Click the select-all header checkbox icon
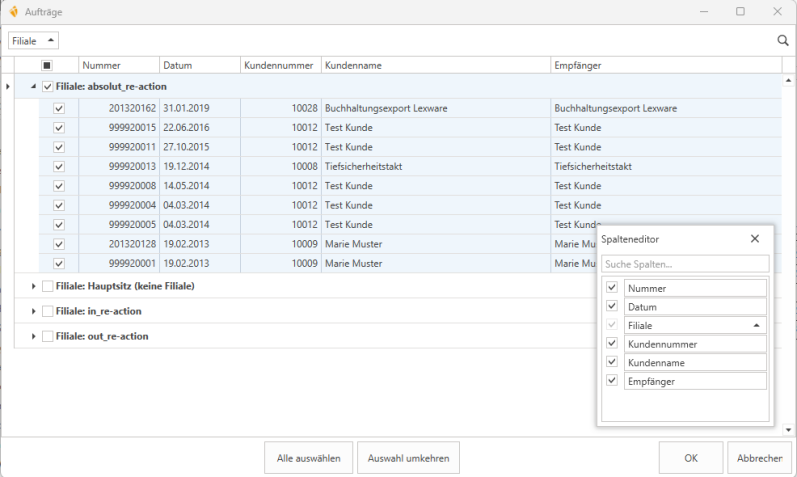 click(x=47, y=65)
